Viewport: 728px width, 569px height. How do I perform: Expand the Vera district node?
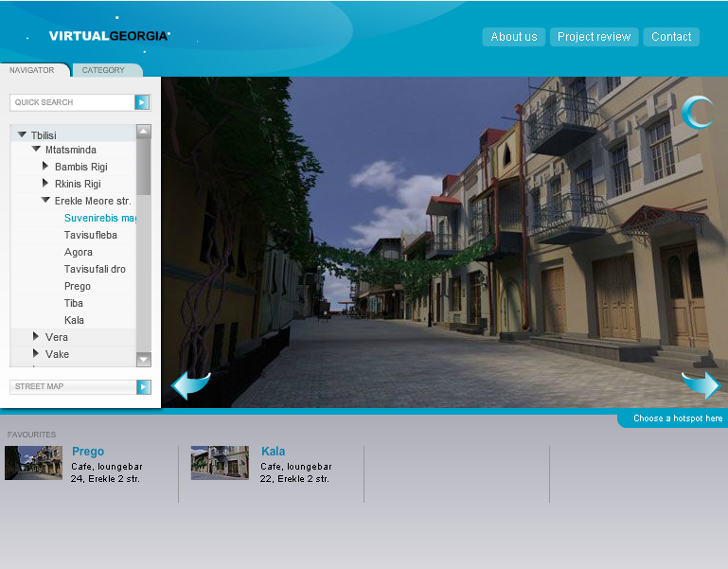tap(36, 336)
